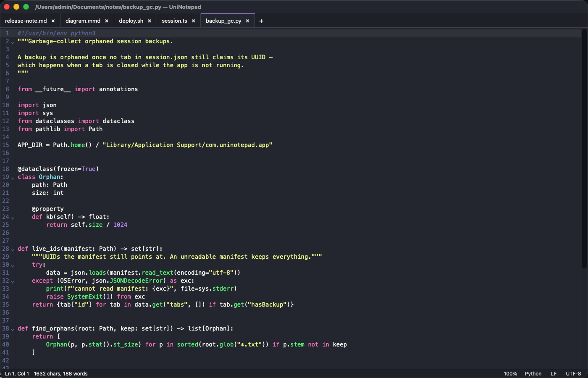Screen dimensions: 588x378
Task: Switch to the diagram.mmd tab
Action: (83, 21)
